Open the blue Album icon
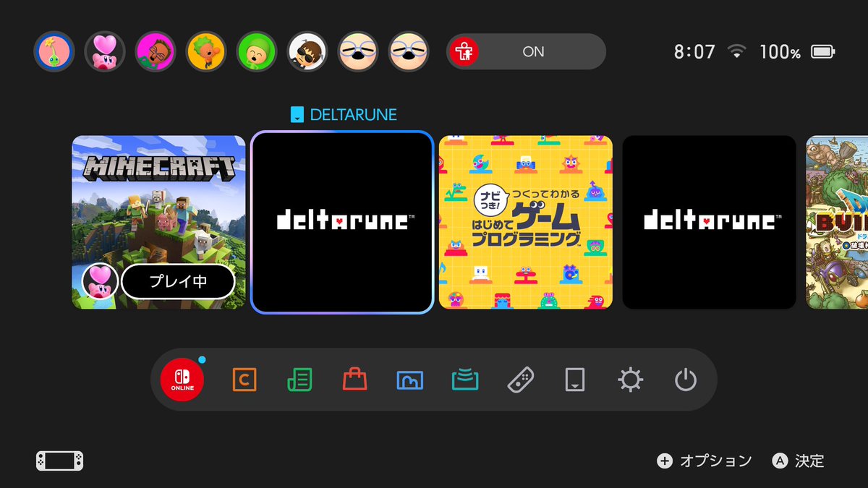Image resolution: width=868 pixels, height=488 pixels. [410, 380]
